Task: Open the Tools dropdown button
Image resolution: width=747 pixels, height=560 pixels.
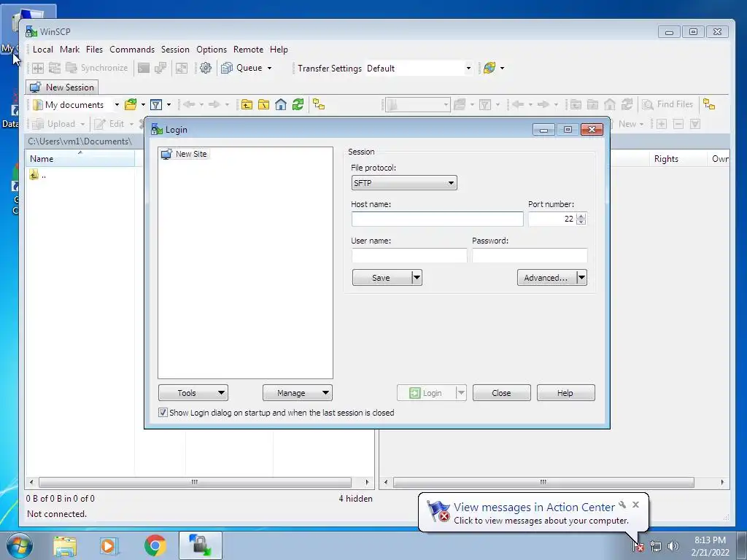Action: click(193, 393)
